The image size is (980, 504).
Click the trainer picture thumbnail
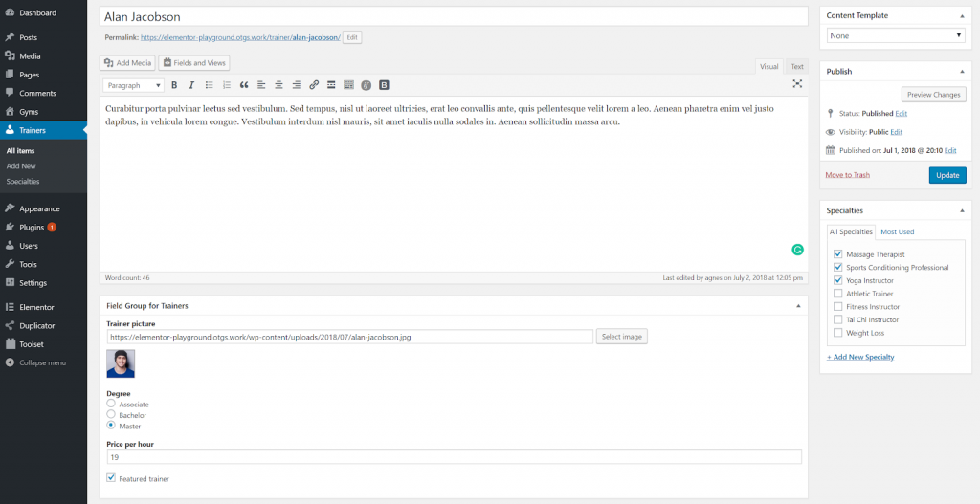(x=121, y=363)
